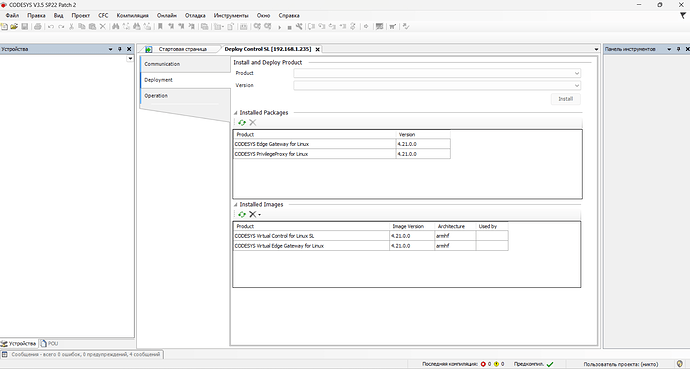Click the New project toolbar icon
Screen dimensions: 690x369
pos(4,27)
